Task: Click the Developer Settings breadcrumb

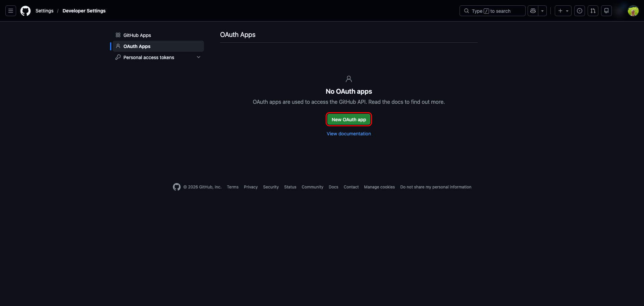Action: [84, 11]
